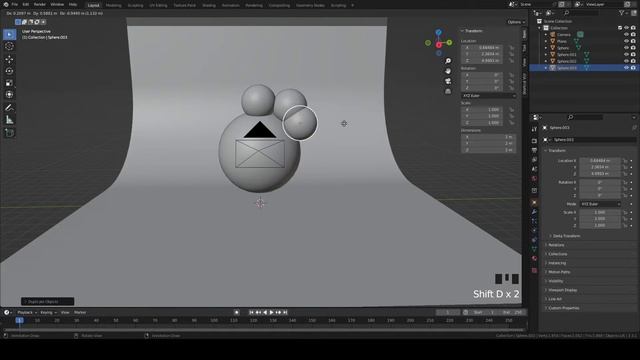
Task: Open the rotation Mode XYZ Euler dropdown
Action: click(600, 204)
